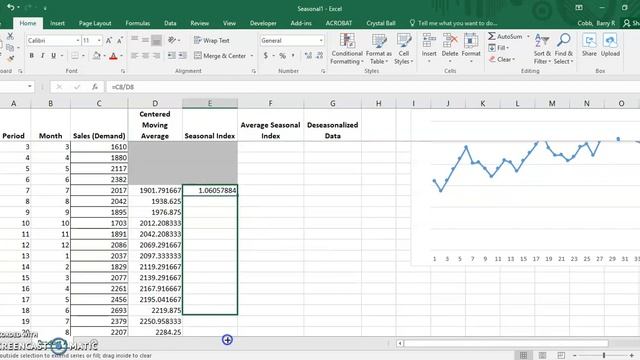Click the AutoSum button
This screenshot has height=360, width=640.
505,36
